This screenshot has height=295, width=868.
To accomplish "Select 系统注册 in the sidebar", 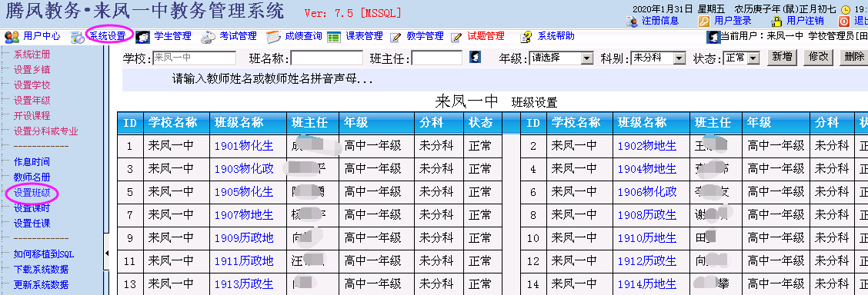I will [32, 54].
